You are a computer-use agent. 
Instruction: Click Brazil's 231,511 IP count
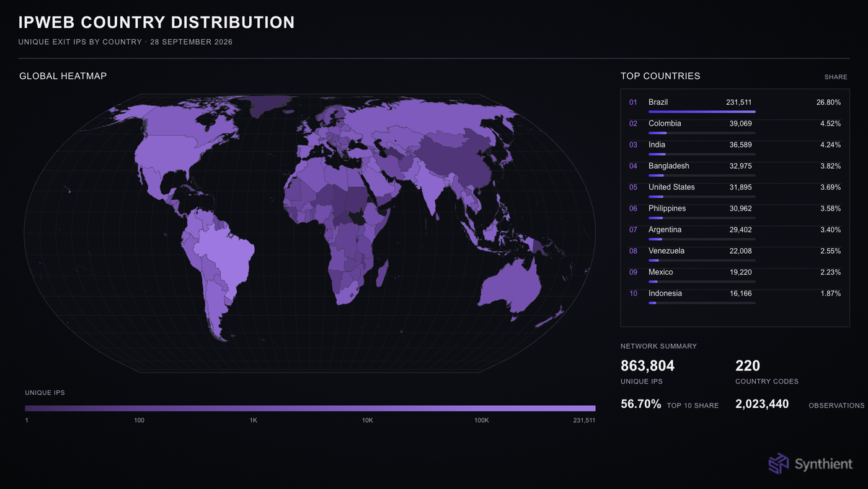click(x=739, y=102)
